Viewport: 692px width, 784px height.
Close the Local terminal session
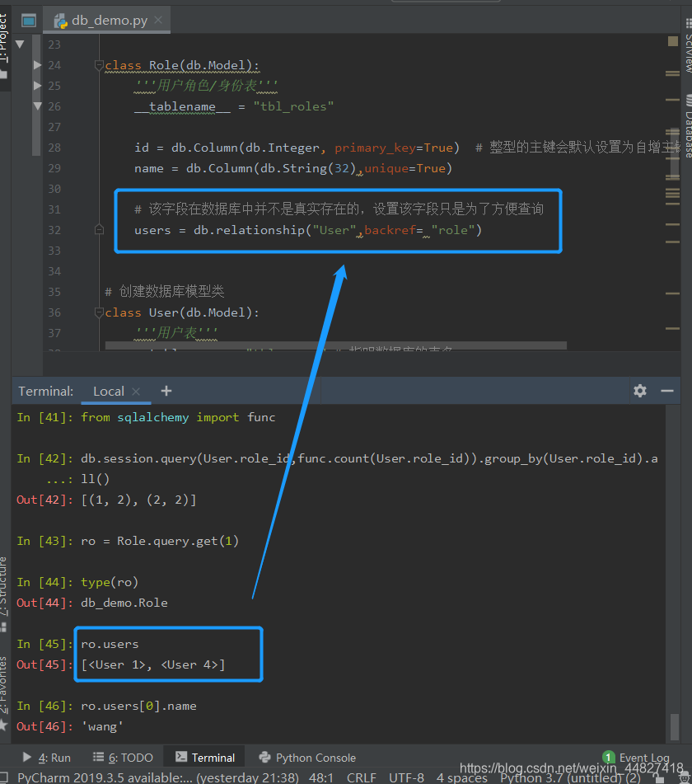(136, 392)
